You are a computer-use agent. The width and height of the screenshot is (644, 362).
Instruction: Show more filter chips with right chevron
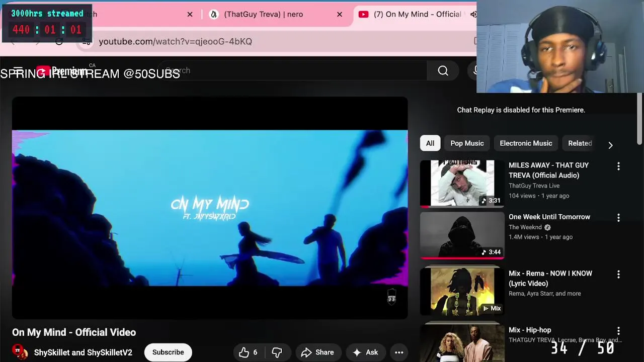click(x=610, y=145)
